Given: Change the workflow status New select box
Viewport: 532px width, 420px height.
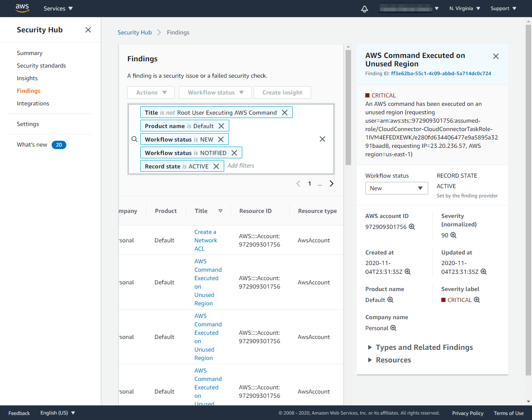Looking at the screenshot, I should coord(397,188).
